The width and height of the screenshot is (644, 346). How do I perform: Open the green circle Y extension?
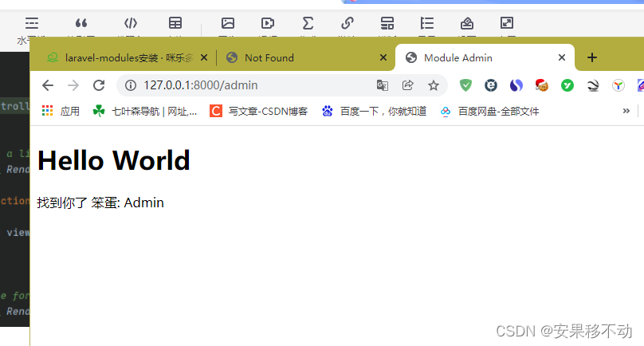click(x=567, y=85)
